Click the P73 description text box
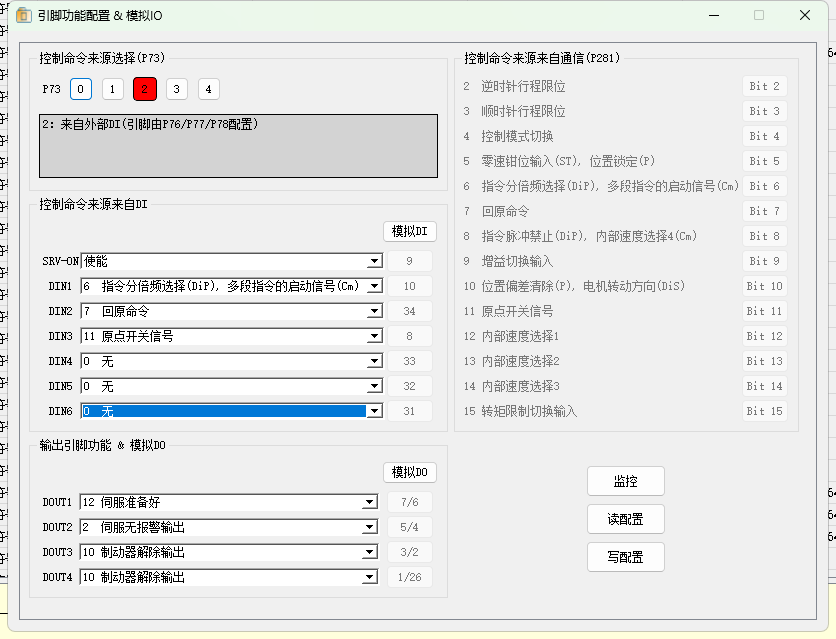836x639 pixels. (238, 145)
